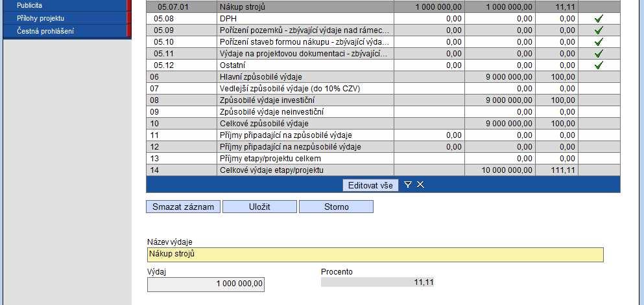Image resolution: width=644 pixels, height=305 pixels.
Task: Click the Výdaj amount field
Action: pos(206,284)
